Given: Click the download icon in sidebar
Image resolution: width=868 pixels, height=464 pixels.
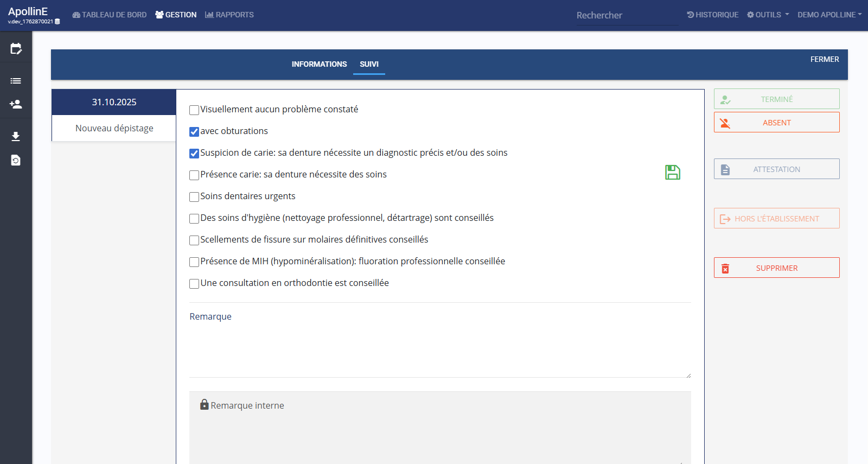Looking at the screenshot, I should pos(16,136).
